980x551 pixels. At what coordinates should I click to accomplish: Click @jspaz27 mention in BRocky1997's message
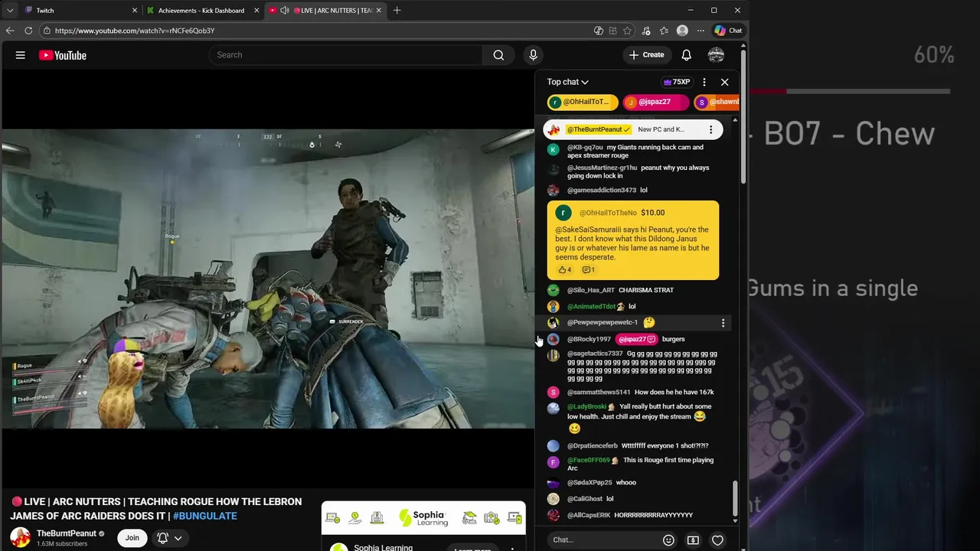[636, 339]
